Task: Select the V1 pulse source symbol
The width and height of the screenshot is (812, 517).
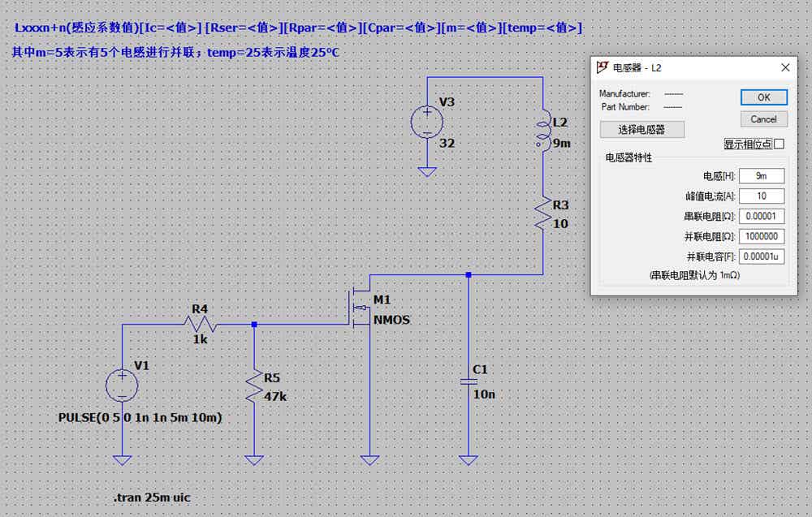Action: (123, 386)
